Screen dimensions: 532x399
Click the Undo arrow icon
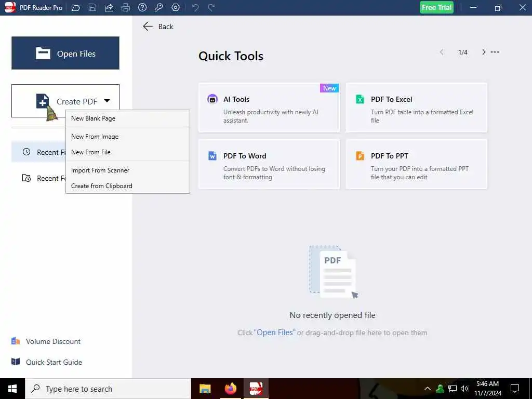click(x=195, y=7)
